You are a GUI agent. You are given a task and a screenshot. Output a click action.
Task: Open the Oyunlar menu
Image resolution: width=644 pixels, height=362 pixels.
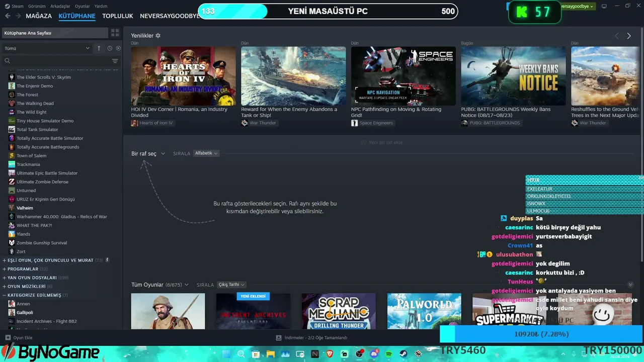point(83,6)
